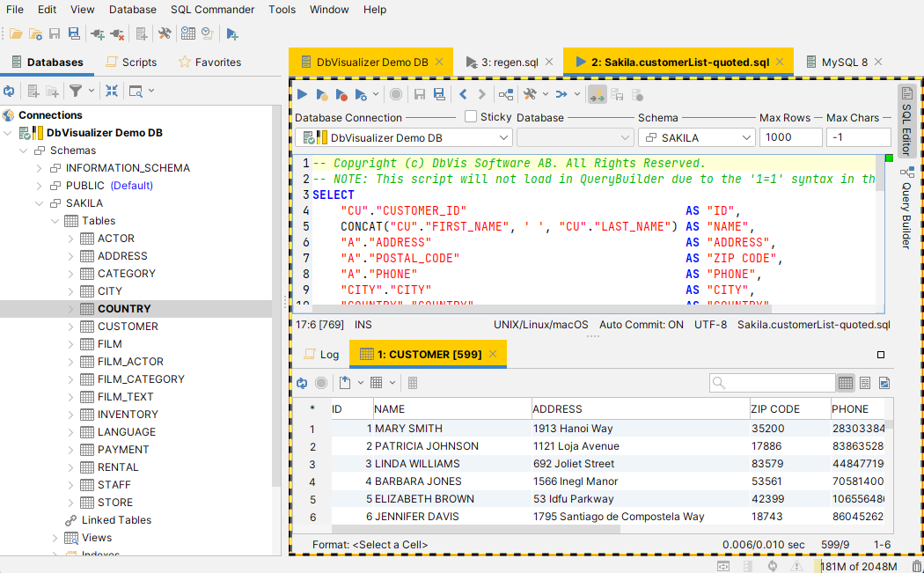Open the filter icon dropdown arrow
924x573 pixels.
click(92, 91)
